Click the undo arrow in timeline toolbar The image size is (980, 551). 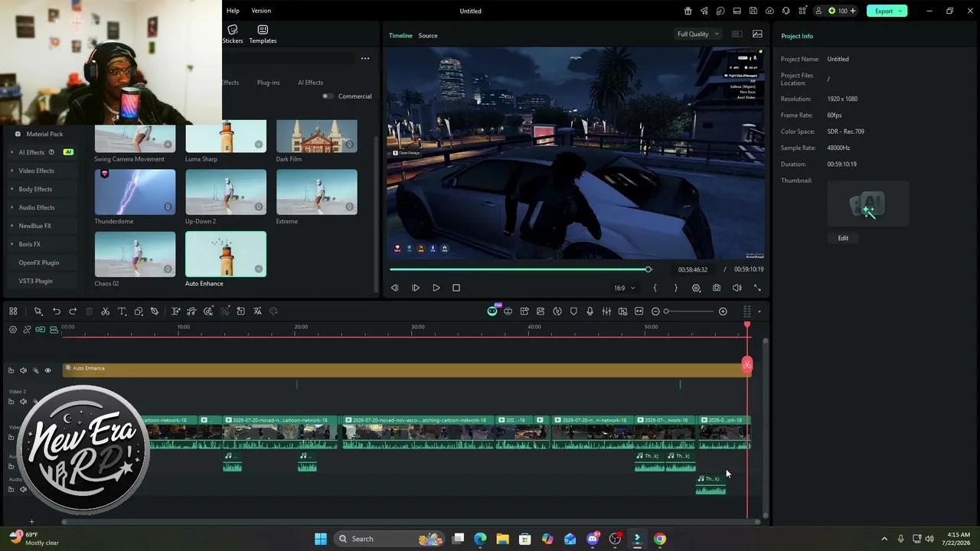pos(57,311)
